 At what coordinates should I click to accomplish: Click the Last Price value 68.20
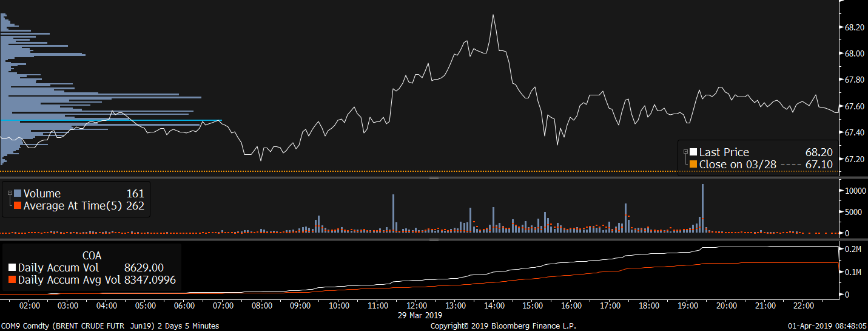[819, 152]
